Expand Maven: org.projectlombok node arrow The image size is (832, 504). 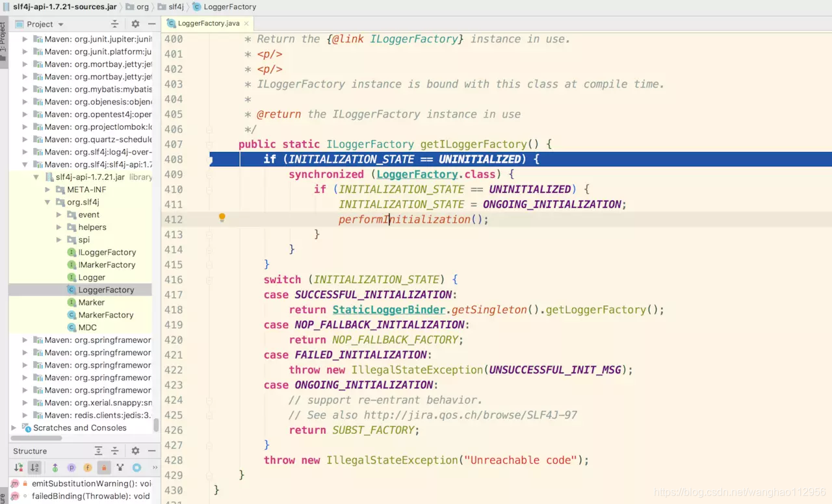pos(25,127)
